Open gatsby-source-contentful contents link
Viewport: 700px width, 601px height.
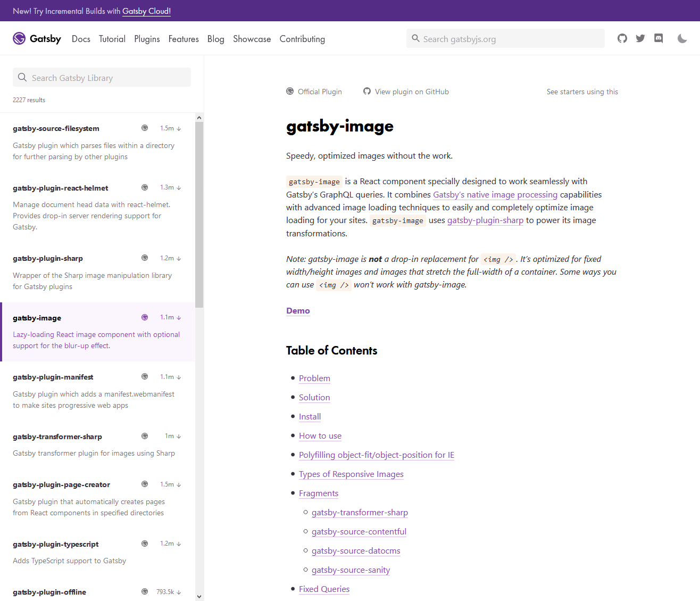[x=359, y=532]
